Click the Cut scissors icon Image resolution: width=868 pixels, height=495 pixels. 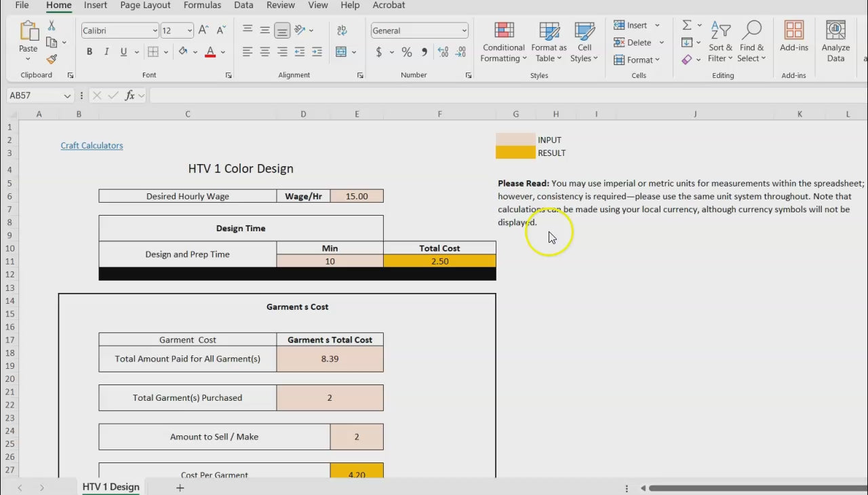(52, 26)
